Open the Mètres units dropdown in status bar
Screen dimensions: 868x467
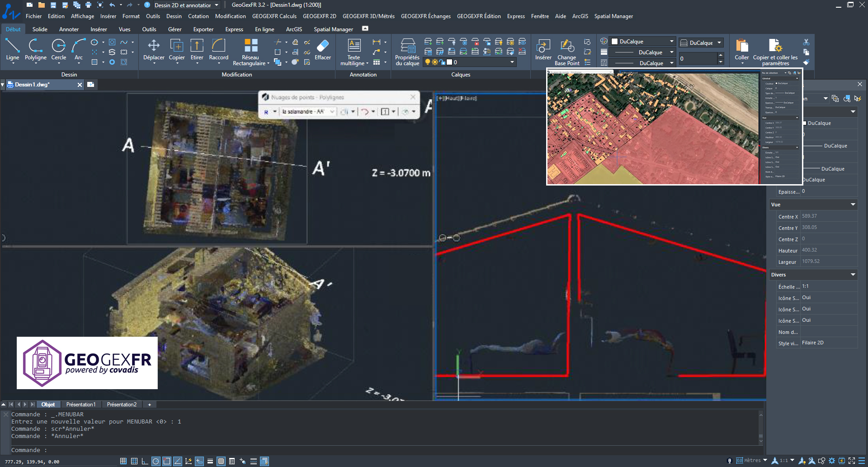tap(765, 460)
